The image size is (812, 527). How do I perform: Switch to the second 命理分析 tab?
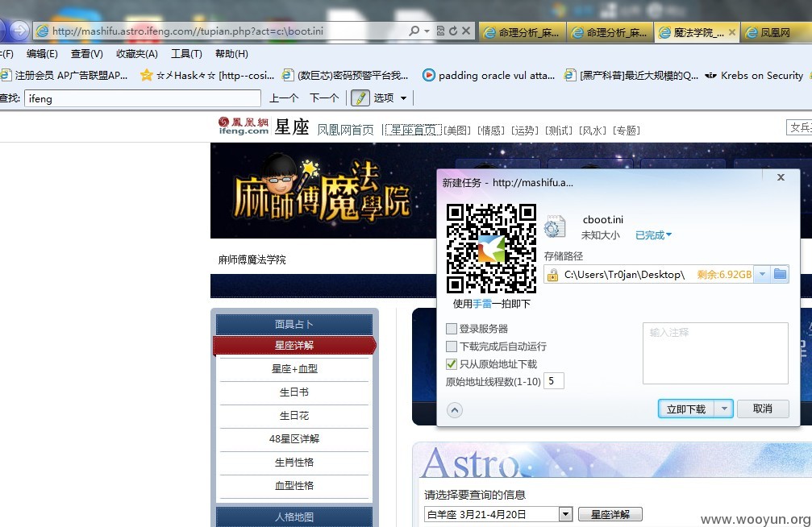tap(610, 32)
